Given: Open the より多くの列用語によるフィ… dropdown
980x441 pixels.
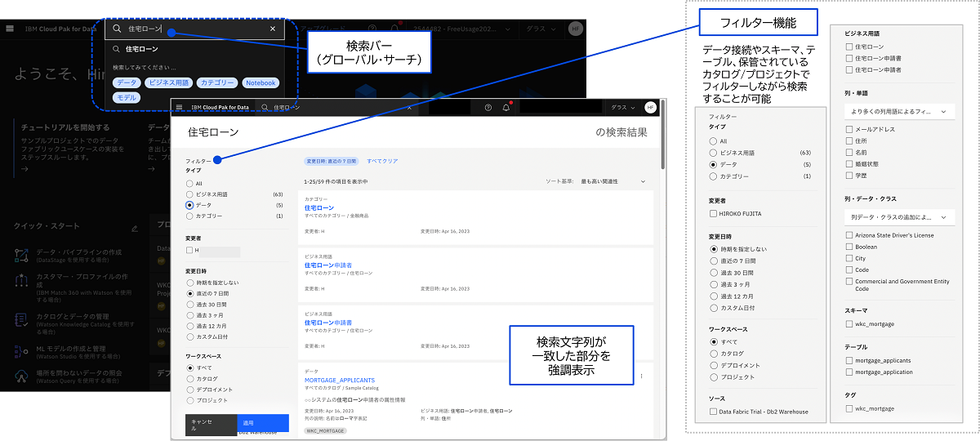Looking at the screenshot, I should [899, 111].
